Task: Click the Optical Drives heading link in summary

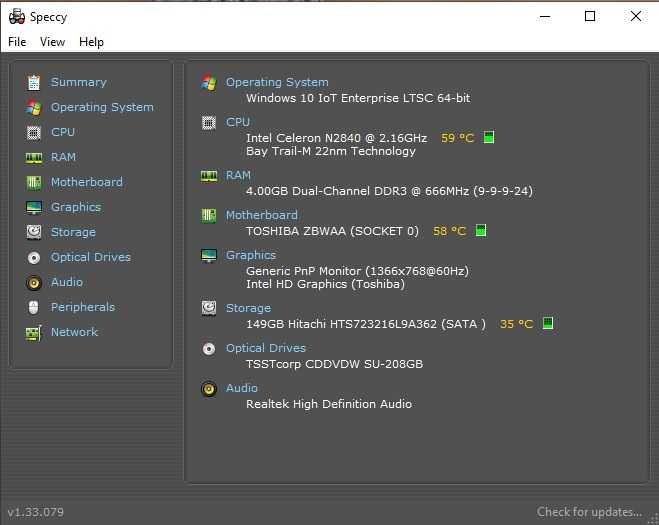Action: (266, 348)
